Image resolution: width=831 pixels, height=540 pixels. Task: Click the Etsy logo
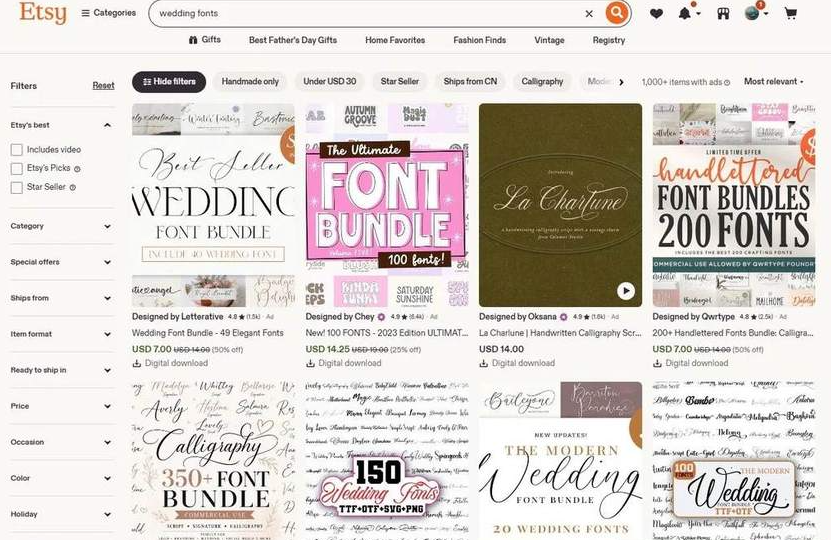(x=43, y=13)
